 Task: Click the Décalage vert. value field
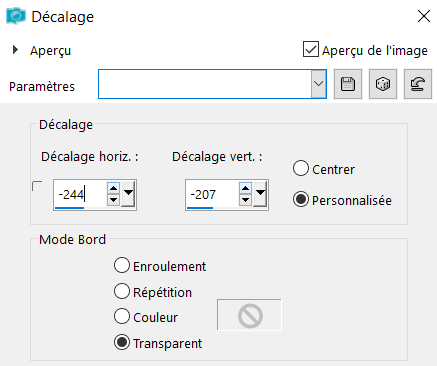tap(213, 194)
